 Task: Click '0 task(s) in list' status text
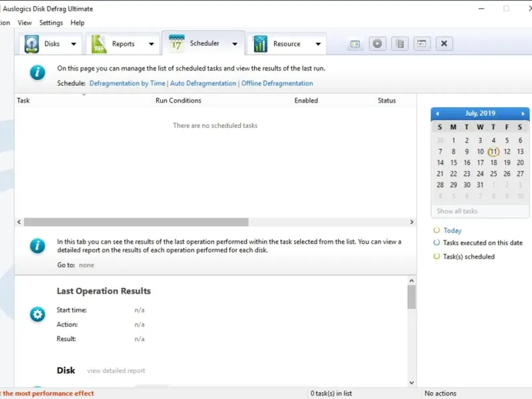click(331, 393)
